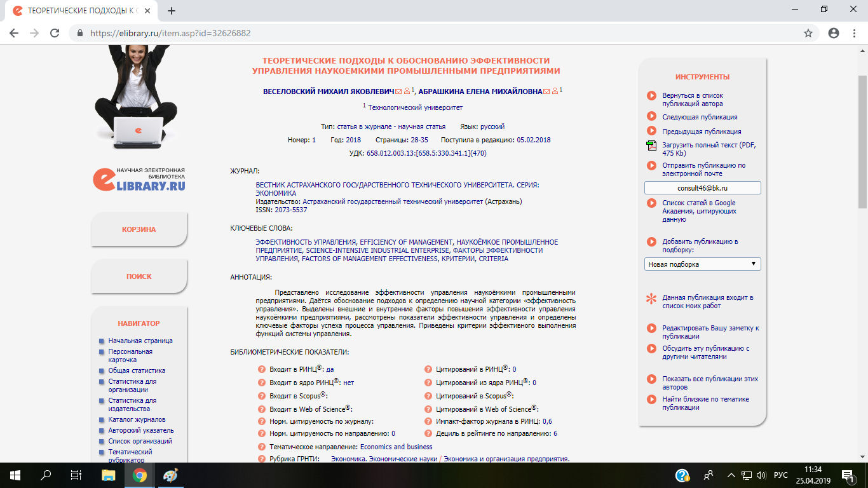868x488 pixels.
Task: Click publisher Астраханский государственный технический университет
Action: pyautogui.click(x=393, y=201)
